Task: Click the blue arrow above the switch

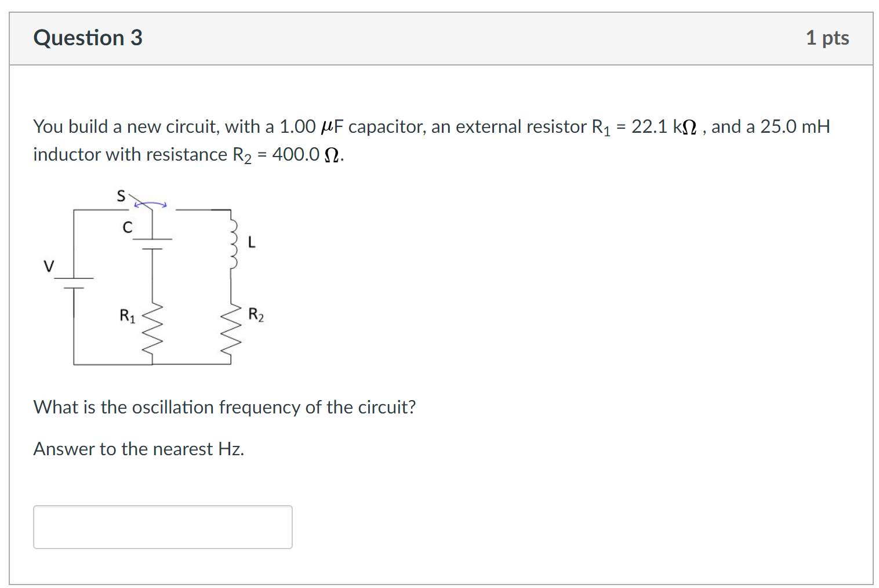Action: click(150, 204)
